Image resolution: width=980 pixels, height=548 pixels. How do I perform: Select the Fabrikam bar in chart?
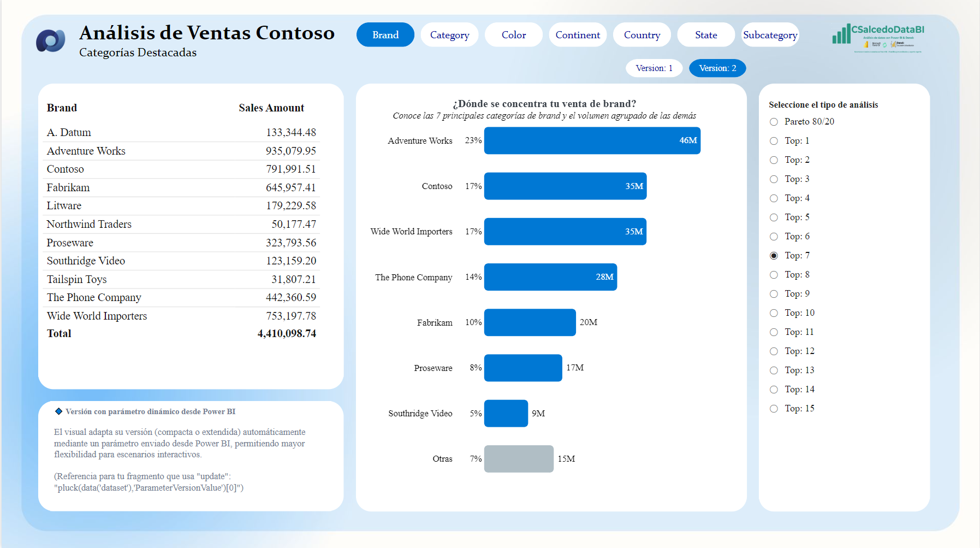coord(530,322)
